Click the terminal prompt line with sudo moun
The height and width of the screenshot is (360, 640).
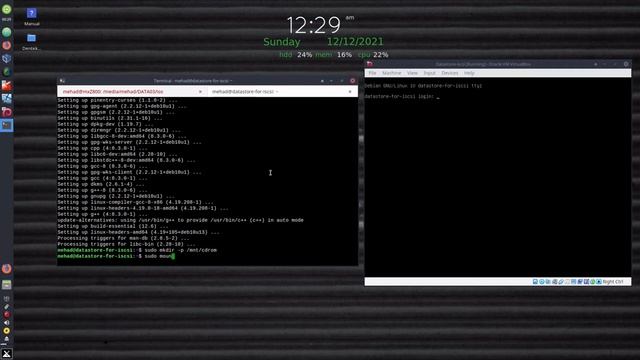tap(116, 256)
